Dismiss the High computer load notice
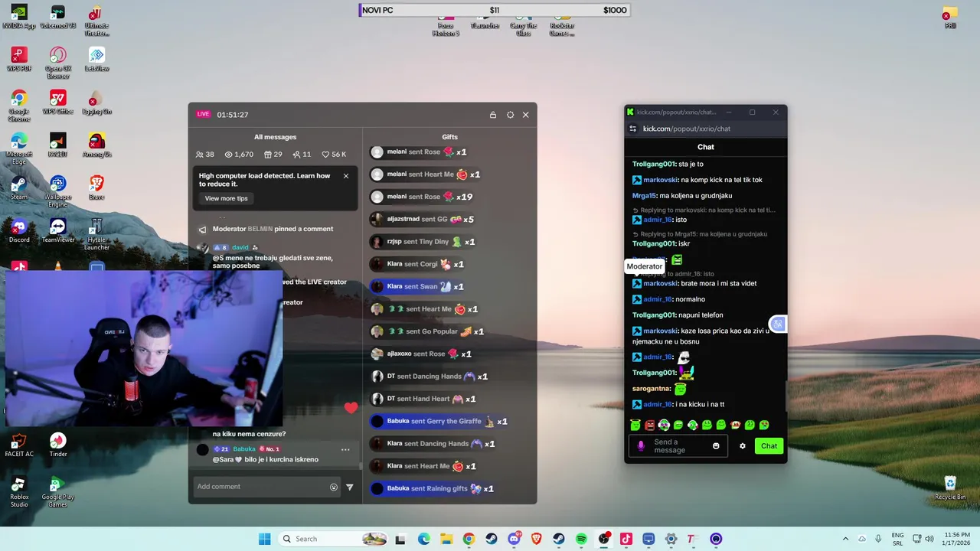Image resolution: width=980 pixels, height=551 pixels. (x=346, y=176)
